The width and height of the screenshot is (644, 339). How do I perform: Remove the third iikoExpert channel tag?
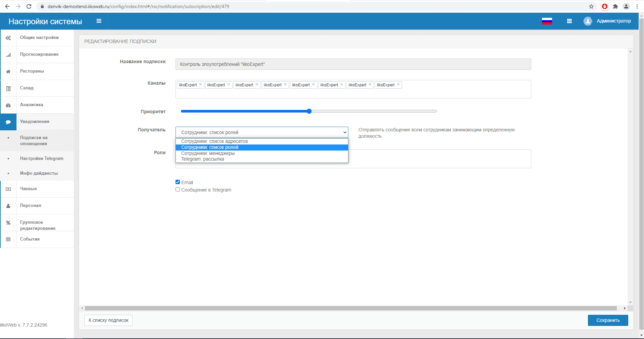pyautogui.click(x=257, y=84)
